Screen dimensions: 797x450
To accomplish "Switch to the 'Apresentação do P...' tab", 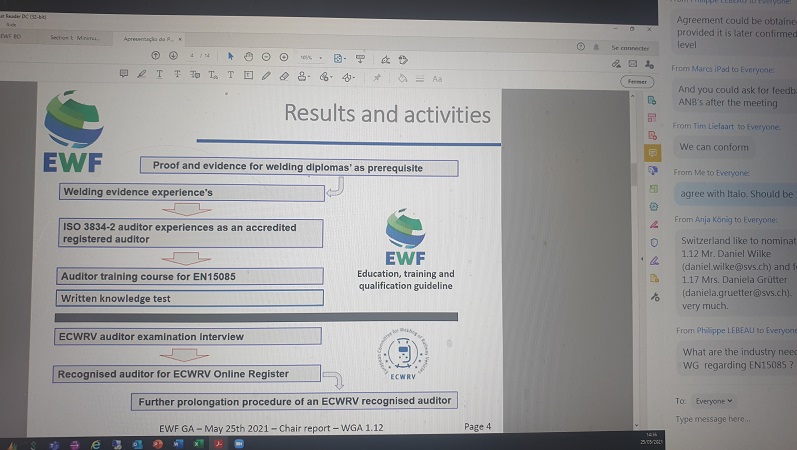I will click(x=148, y=39).
